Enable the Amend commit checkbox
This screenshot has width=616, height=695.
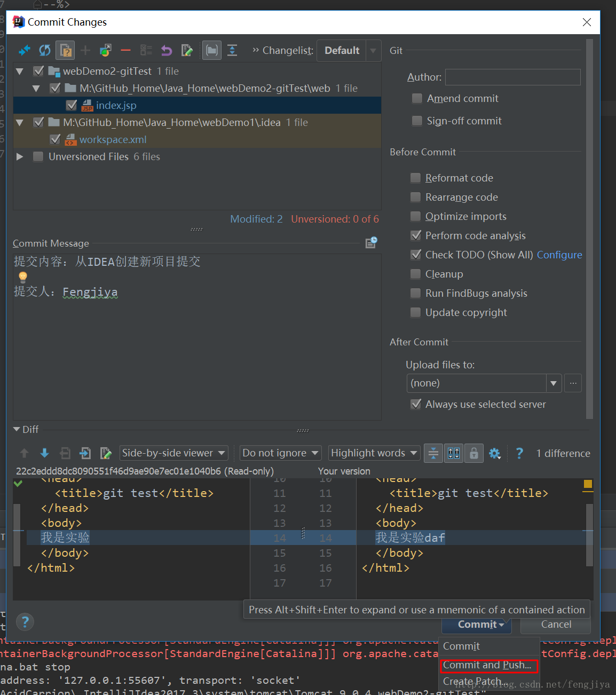[x=417, y=99]
